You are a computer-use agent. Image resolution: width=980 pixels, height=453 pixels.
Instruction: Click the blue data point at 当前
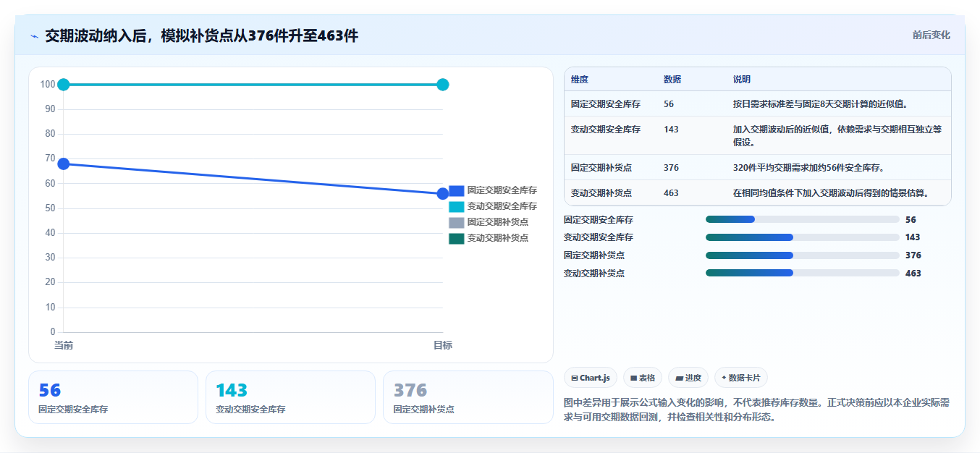click(64, 164)
